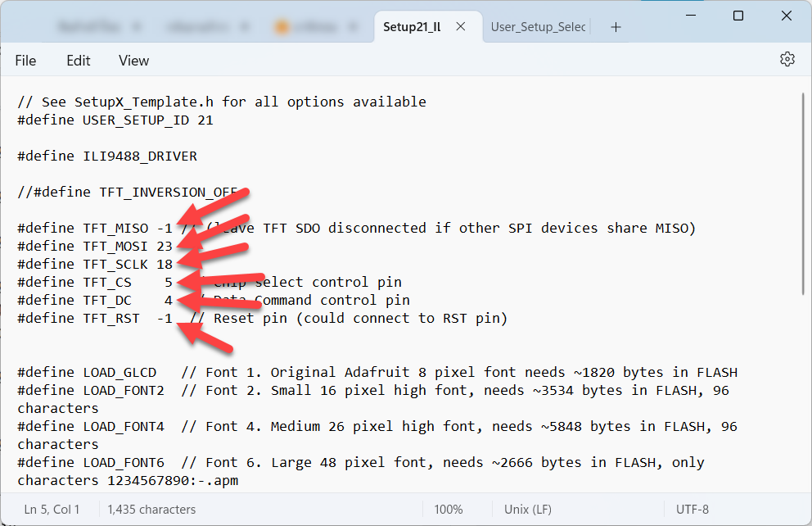The height and width of the screenshot is (526, 812).
Task: Open the Edit menu
Action: [79, 61]
